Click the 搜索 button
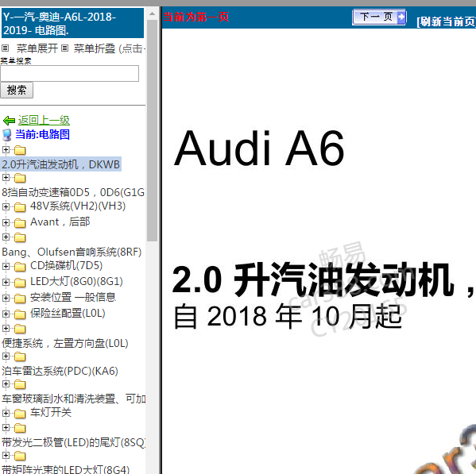 point(17,90)
